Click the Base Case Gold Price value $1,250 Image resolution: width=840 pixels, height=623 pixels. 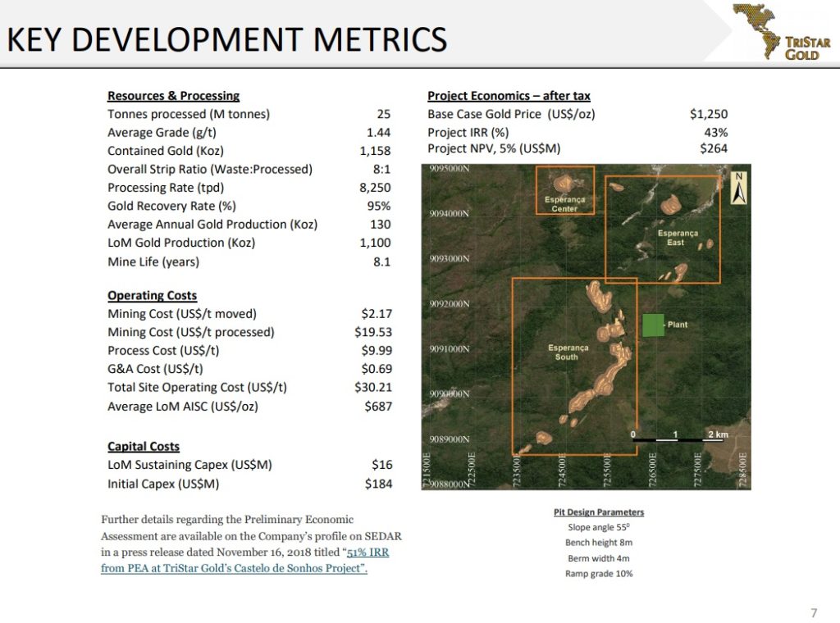tap(709, 114)
